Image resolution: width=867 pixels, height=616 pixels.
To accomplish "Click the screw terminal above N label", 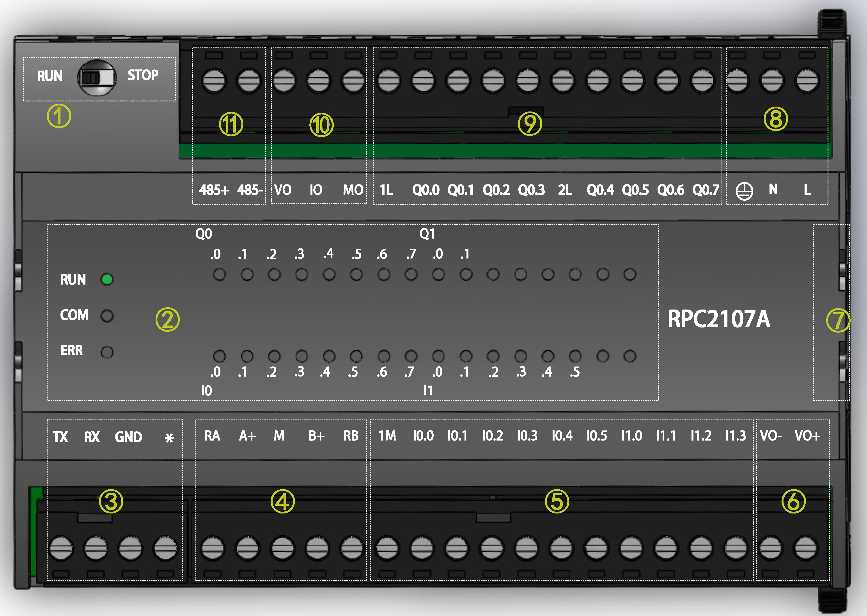I will click(x=772, y=80).
